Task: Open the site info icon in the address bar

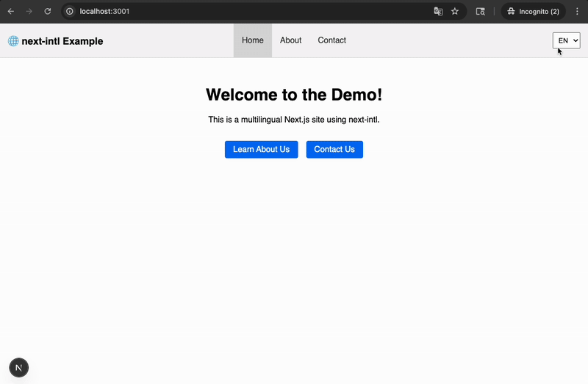Action: 70,11
